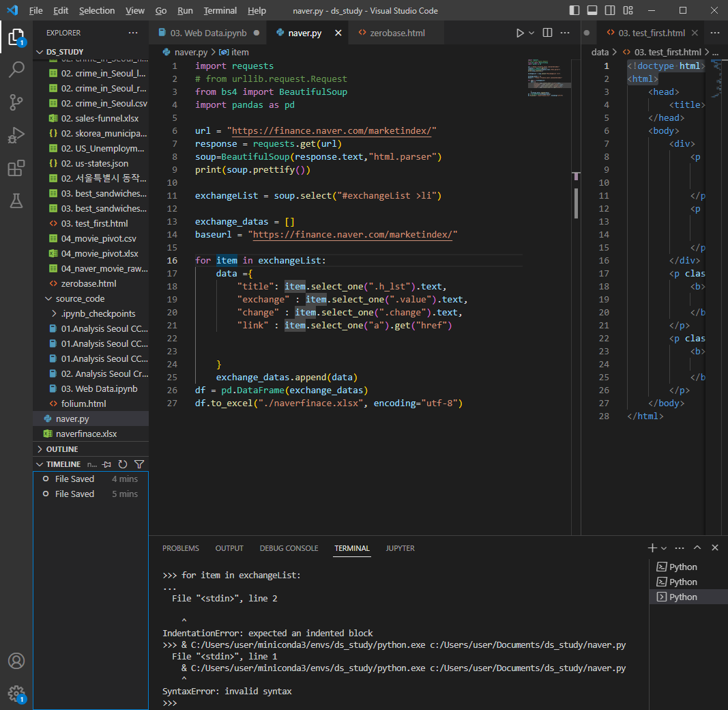
Task: Open the Help menu
Action: [257, 10]
